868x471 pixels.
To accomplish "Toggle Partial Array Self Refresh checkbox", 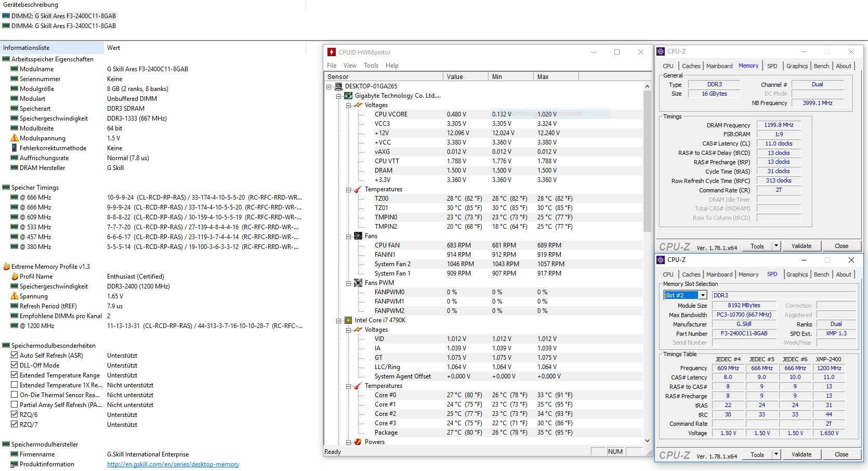I will click(15, 405).
